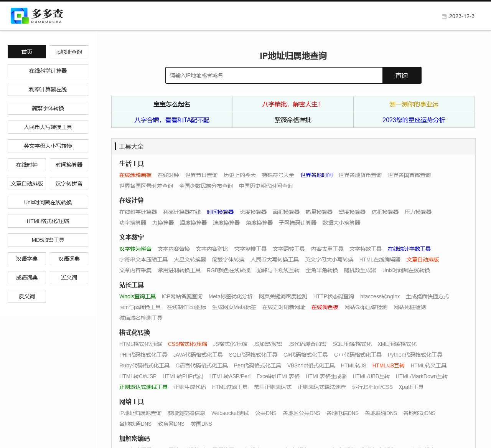The height and width of the screenshot is (448, 491).
Task: Open 在线科学计算器 from the sidebar
Action: tap(48, 71)
